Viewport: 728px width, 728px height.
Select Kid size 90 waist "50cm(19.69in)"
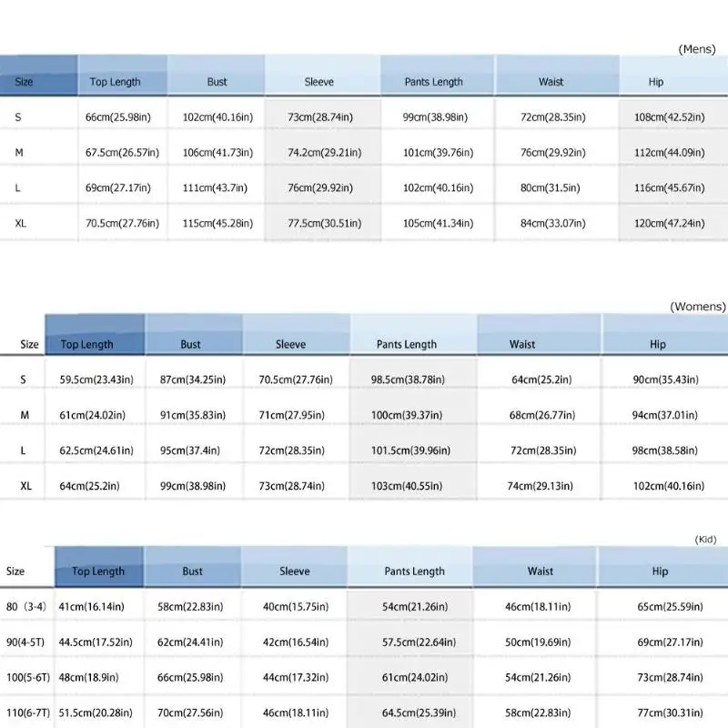[x=538, y=642]
